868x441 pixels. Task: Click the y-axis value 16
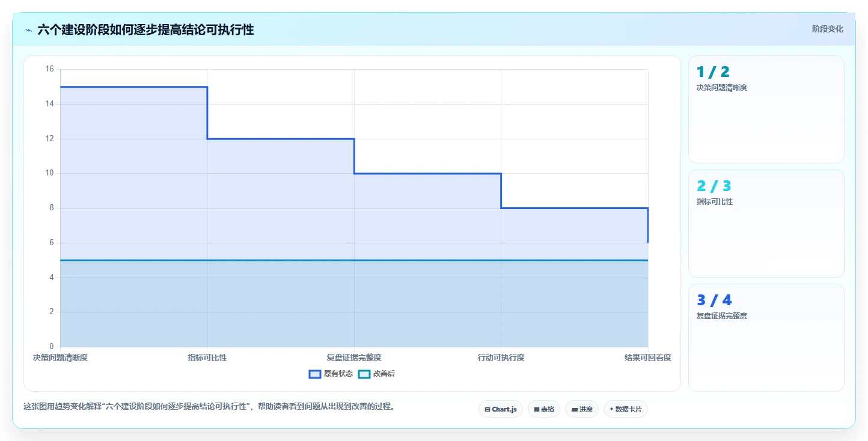click(50, 69)
